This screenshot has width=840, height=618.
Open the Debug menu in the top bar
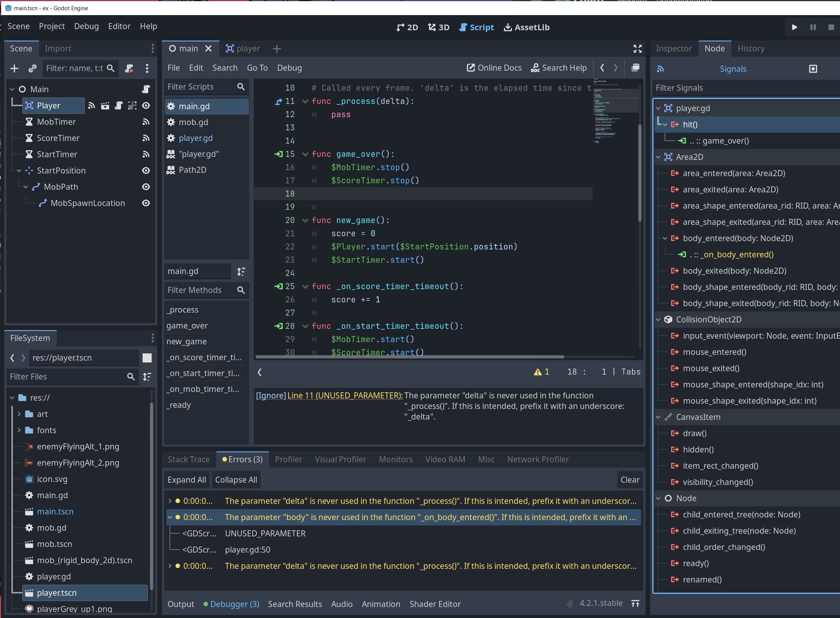[86, 26]
